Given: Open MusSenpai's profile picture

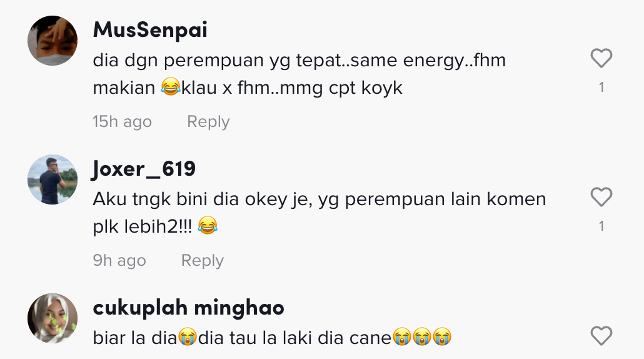Looking at the screenshot, I should (53, 41).
